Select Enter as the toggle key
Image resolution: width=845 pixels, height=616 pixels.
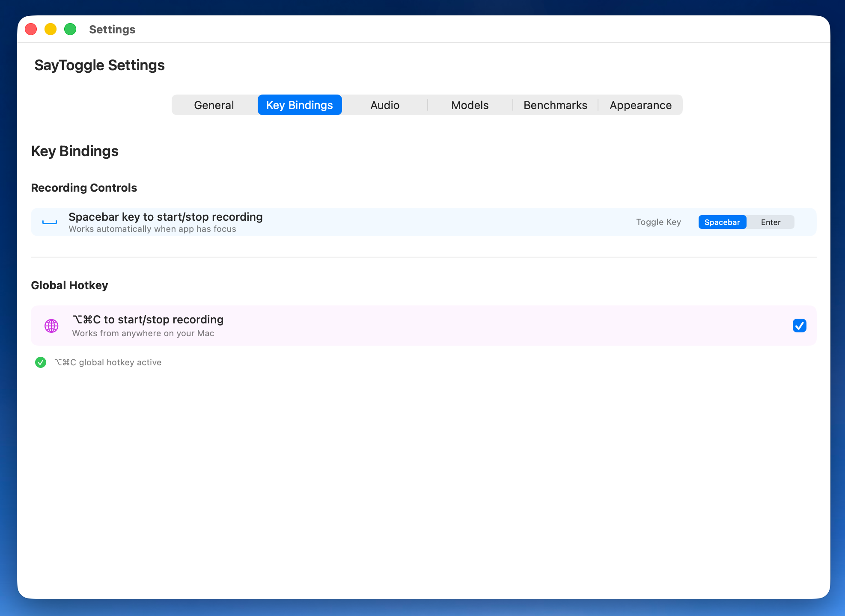click(x=771, y=222)
